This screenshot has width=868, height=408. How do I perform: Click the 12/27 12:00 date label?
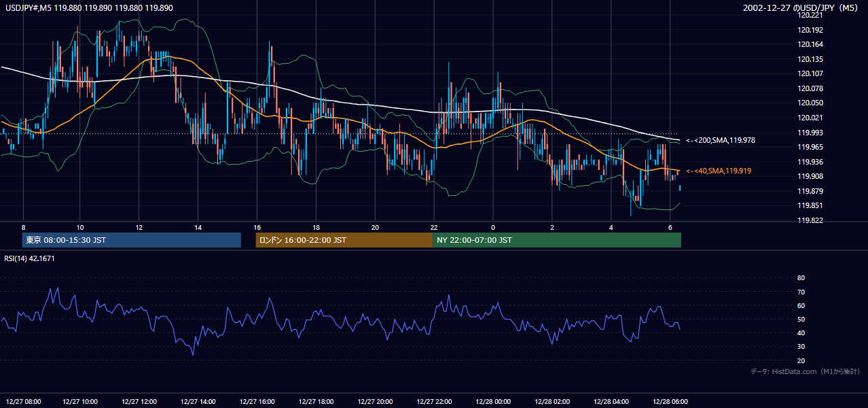point(139,401)
